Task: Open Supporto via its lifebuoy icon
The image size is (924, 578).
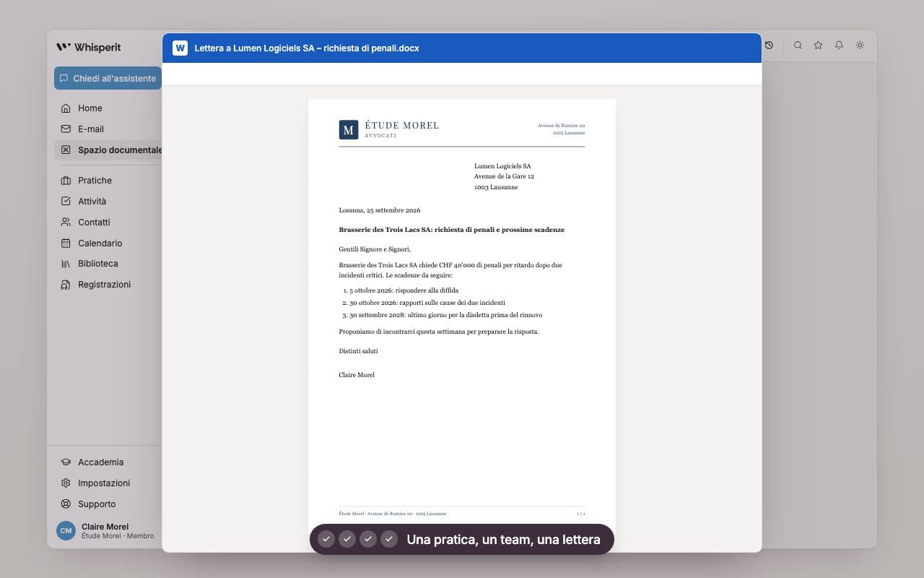Action: (x=66, y=504)
